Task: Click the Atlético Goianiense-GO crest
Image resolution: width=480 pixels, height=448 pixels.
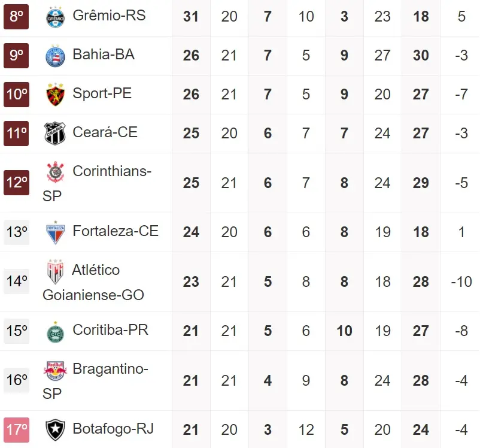Action: pos(55,271)
